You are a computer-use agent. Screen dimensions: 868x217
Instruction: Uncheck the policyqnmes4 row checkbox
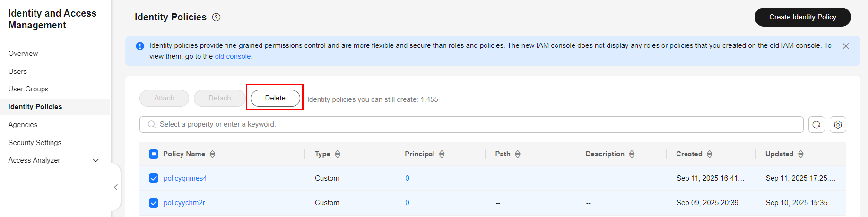[x=154, y=178]
